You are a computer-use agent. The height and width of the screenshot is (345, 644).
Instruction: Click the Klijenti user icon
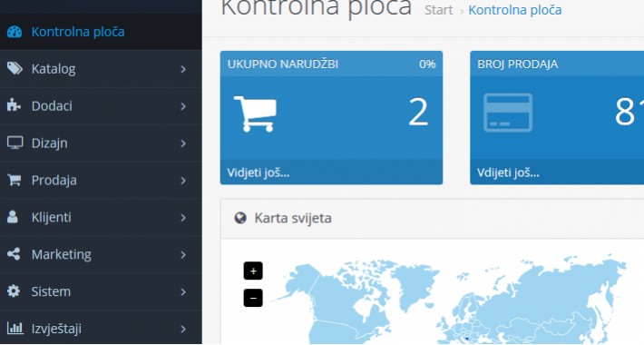pos(13,217)
